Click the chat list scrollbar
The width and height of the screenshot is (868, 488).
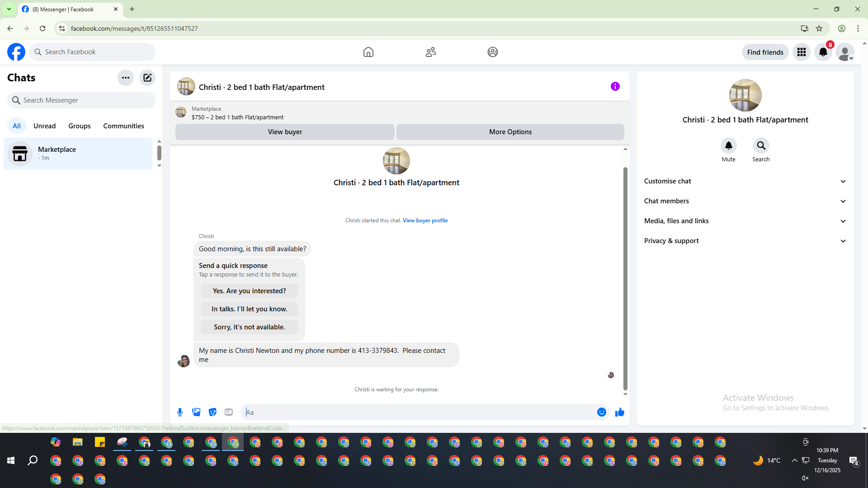(159, 153)
